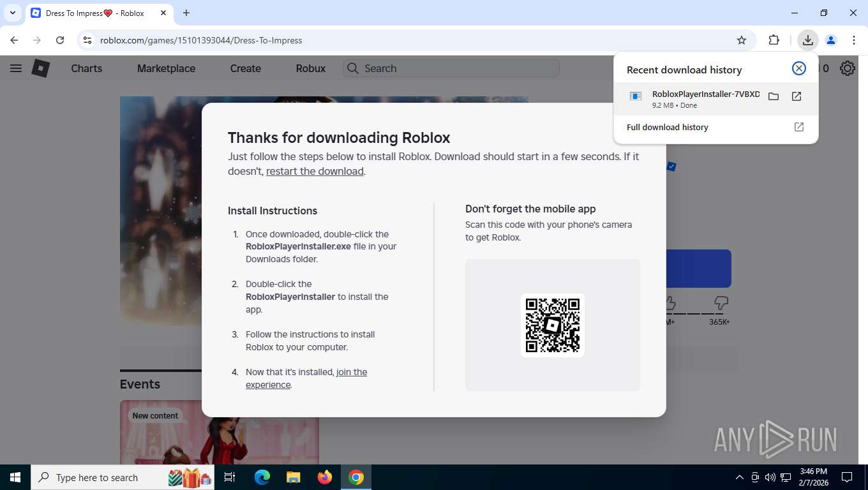Click the thumbs down dislike icon
The image size is (868, 490).
coord(721,302)
